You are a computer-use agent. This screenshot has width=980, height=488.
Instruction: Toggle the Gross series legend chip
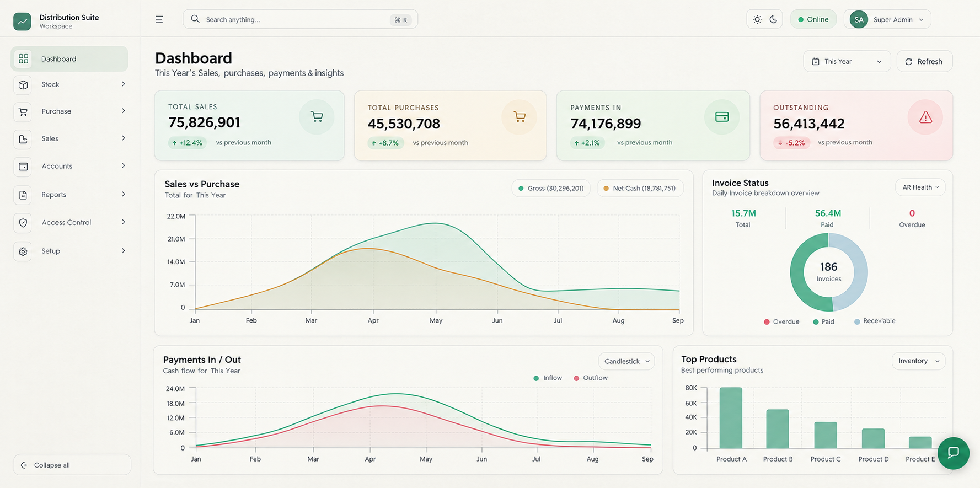point(551,189)
